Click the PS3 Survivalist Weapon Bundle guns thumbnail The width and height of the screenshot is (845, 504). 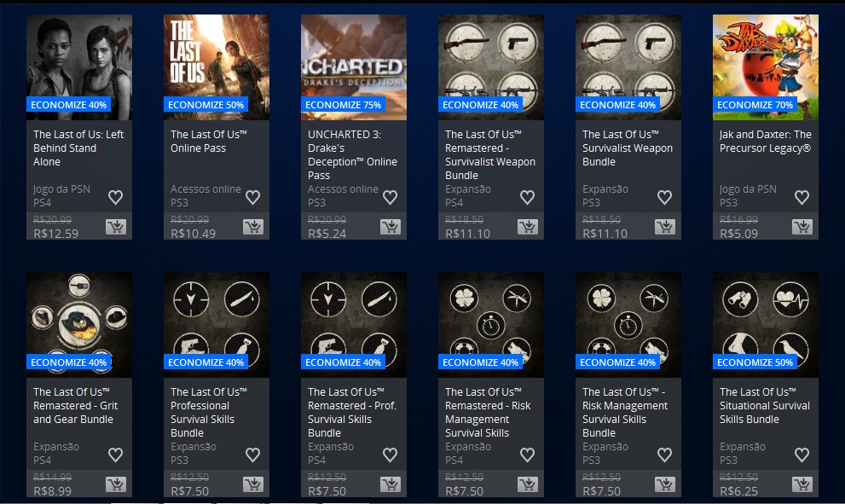(628, 67)
